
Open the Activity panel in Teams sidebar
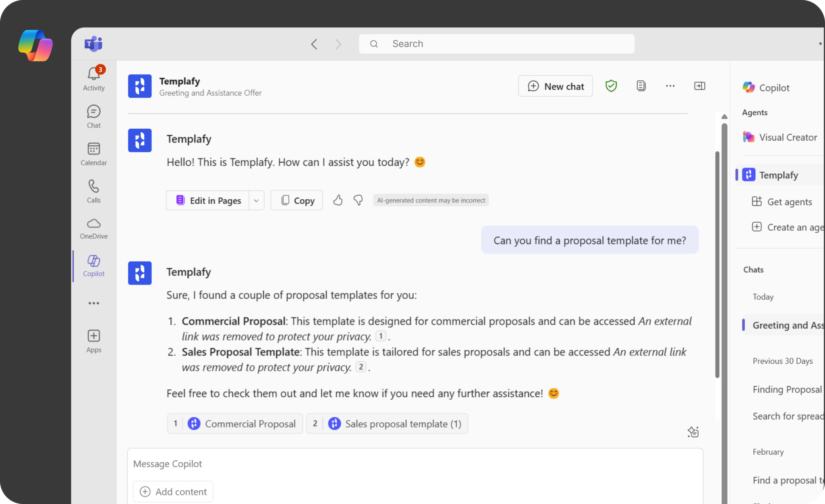click(93, 78)
